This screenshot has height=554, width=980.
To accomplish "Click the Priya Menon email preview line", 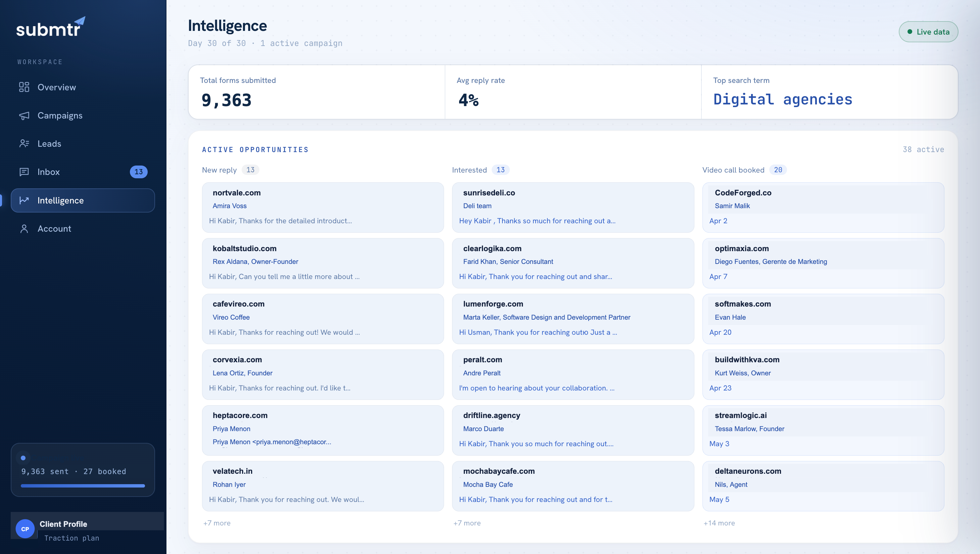I will coord(272,442).
